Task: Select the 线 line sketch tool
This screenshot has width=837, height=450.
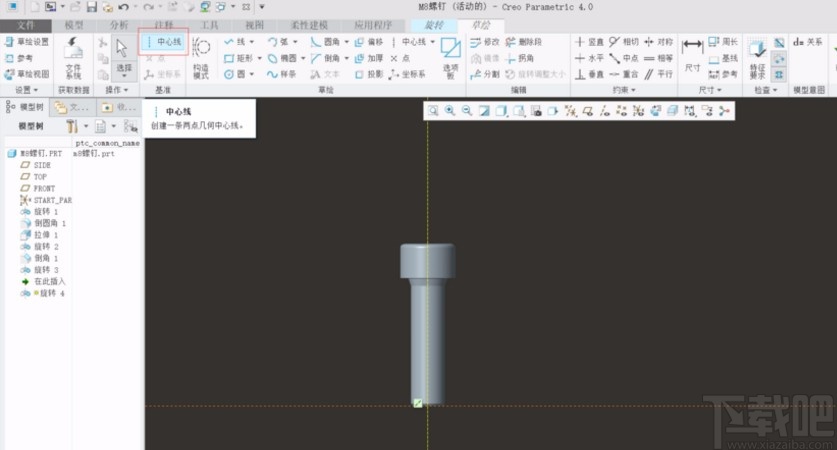Action: (235, 42)
